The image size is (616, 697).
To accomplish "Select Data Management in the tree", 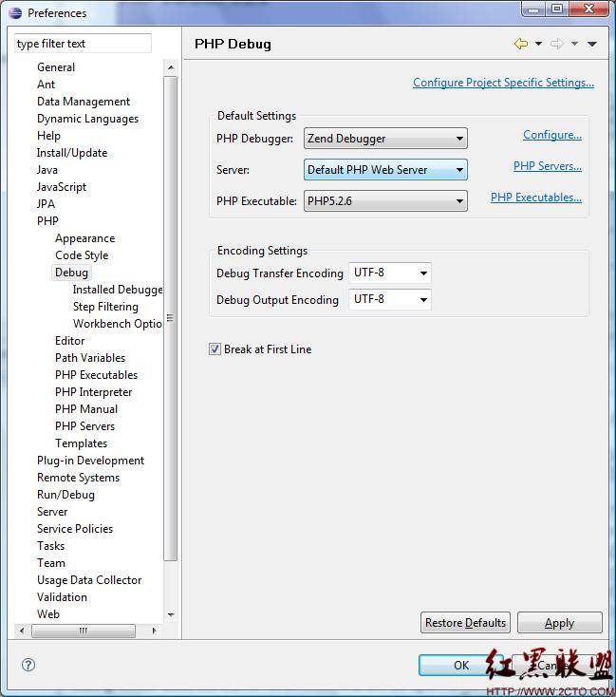I will click(84, 102).
